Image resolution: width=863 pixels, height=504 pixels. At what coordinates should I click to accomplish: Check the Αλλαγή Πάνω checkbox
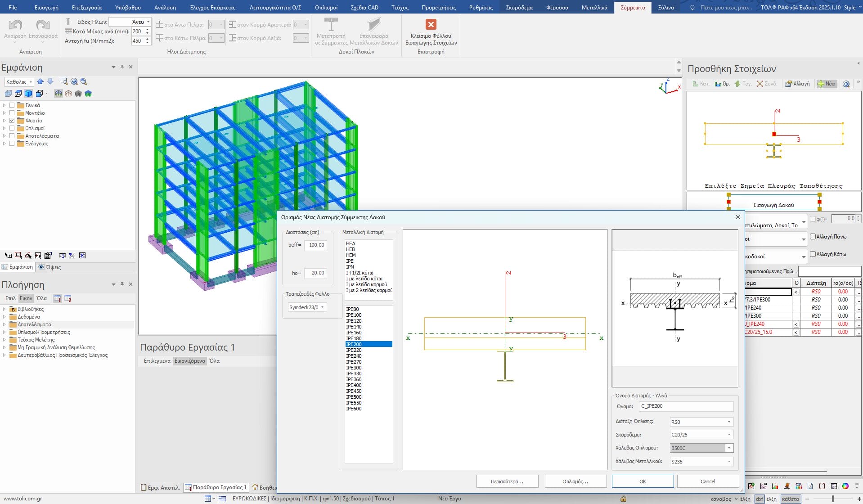(813, 237)
